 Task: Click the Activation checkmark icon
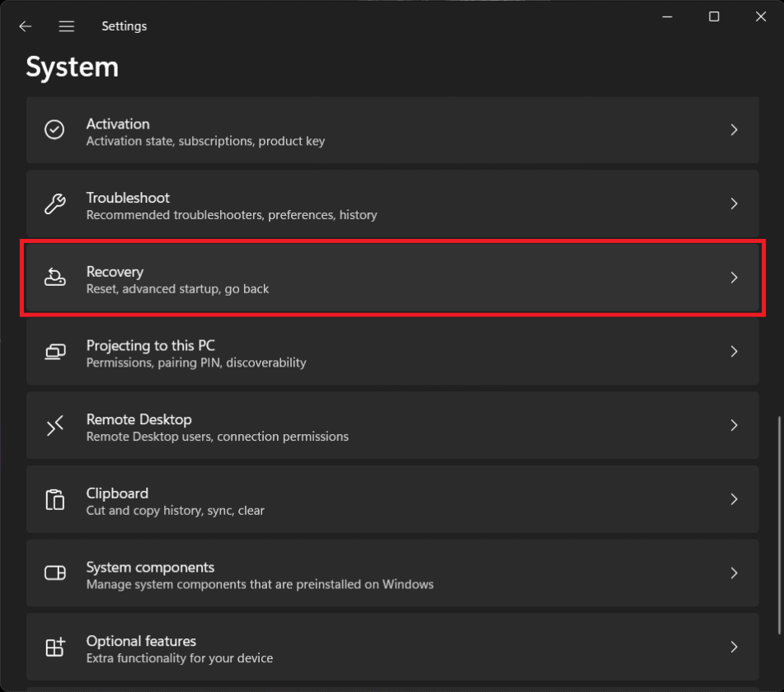coord(54,130)
